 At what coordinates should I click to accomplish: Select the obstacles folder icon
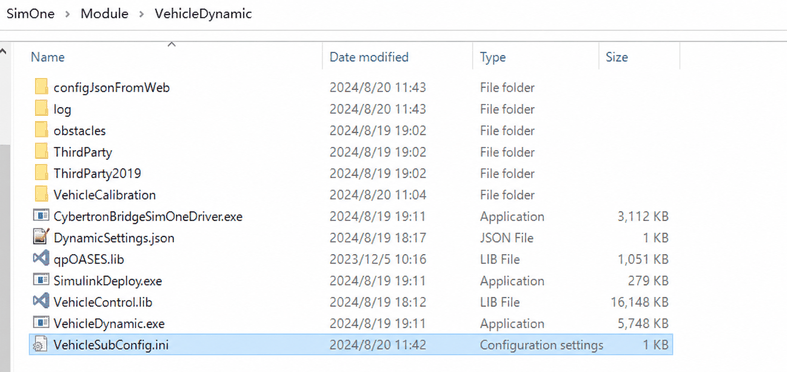tap(42, 130)
